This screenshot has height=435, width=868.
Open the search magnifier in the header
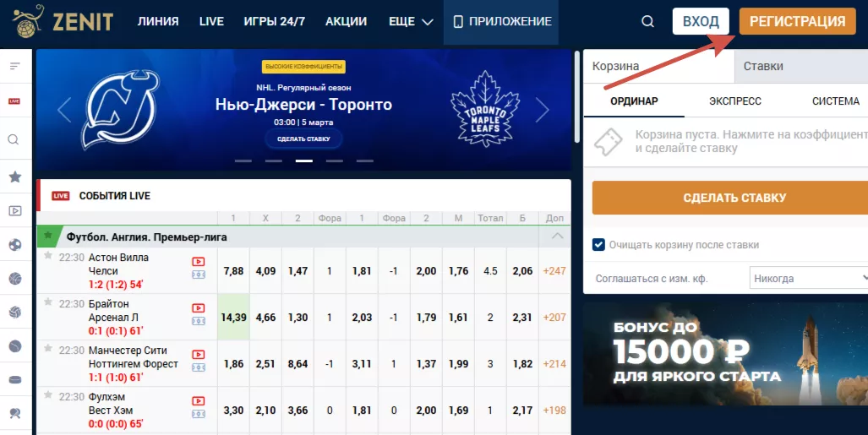click(x=647, y=22)
